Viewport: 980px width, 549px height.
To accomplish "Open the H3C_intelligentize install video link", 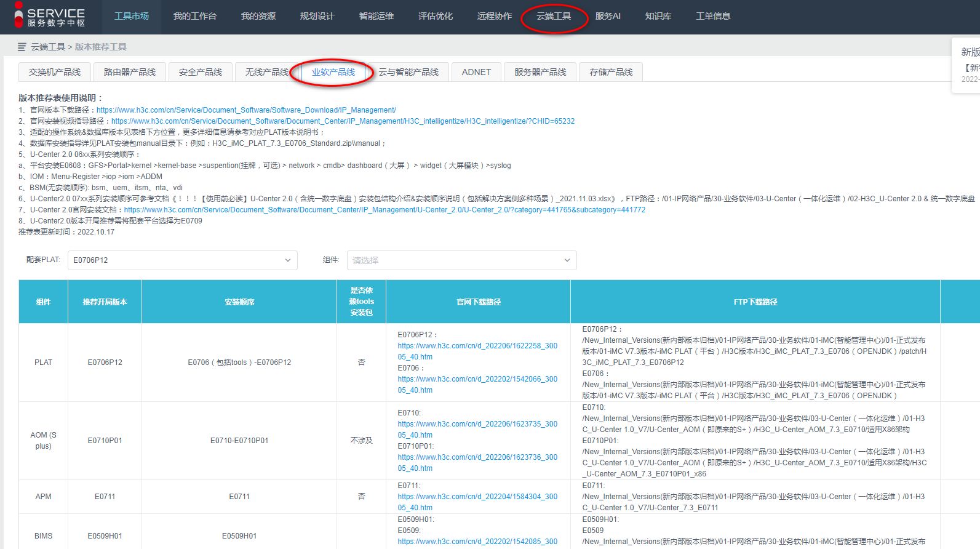I will [343, 121].
